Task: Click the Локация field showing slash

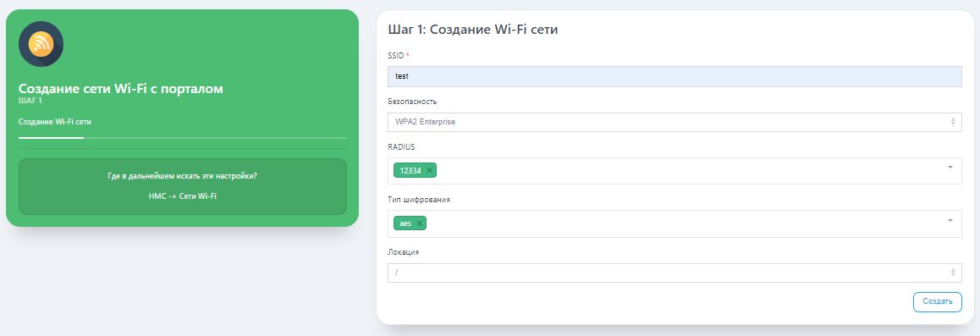Action: (x=674, y=273)
